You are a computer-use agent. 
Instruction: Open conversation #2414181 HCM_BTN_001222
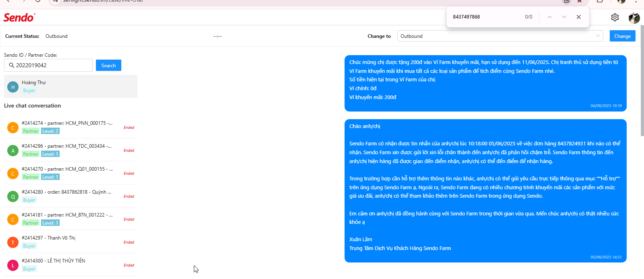coord(71,219)
